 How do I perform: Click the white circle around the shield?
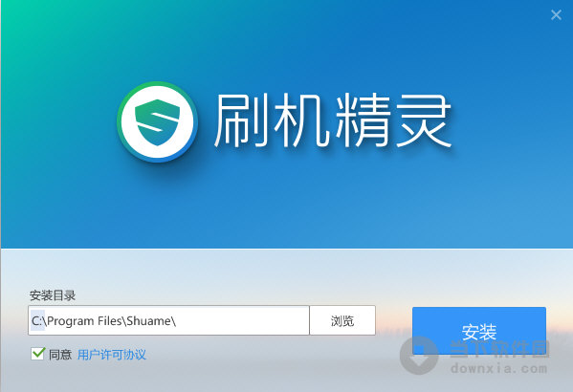point(157,121)
